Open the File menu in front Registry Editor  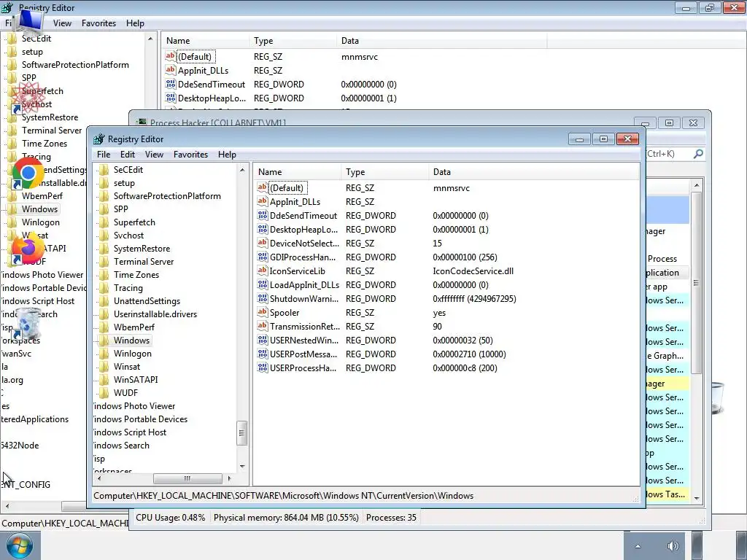(x=104, y=155)
